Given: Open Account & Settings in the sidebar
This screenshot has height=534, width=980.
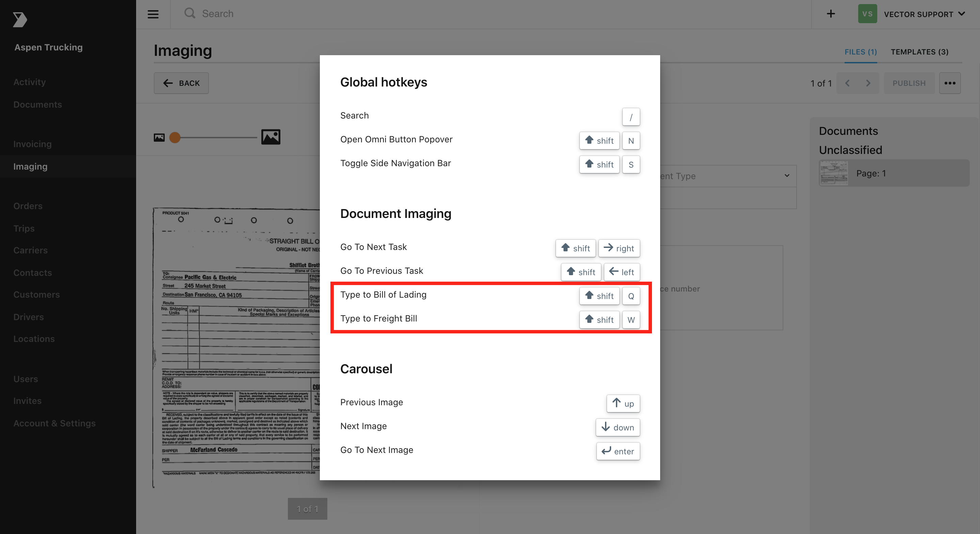Looking at the screenshot, I should 54,423.
